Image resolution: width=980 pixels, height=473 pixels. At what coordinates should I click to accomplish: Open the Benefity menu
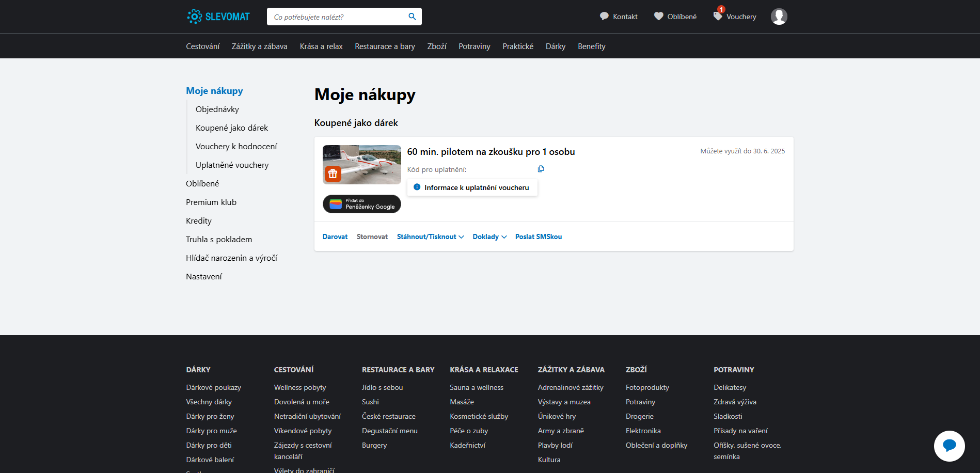[592, 46]
